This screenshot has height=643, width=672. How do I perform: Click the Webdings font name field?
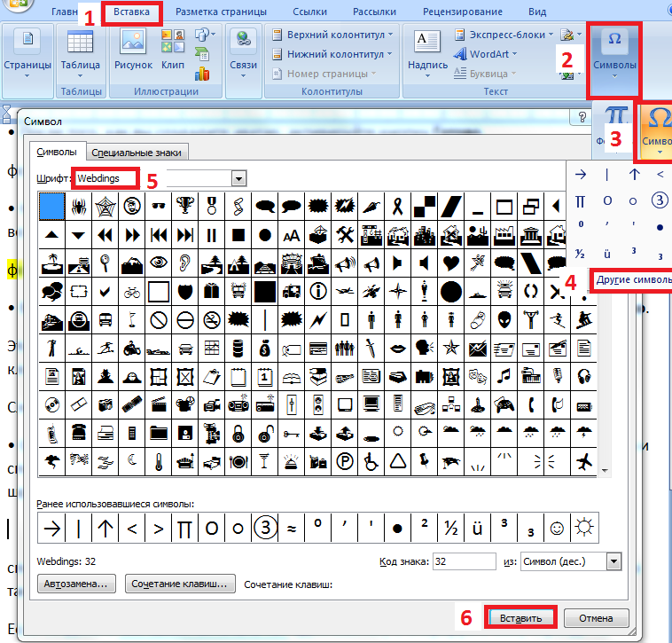point(105,178)
